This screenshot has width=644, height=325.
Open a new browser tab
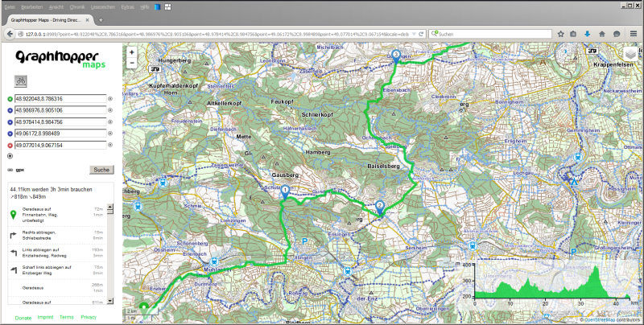(x=101, y=19)
